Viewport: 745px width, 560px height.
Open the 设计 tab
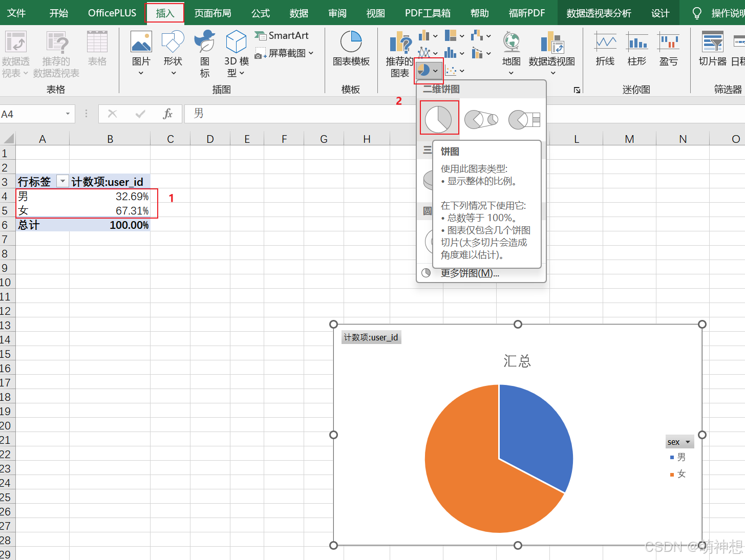[x=661, y=13]
